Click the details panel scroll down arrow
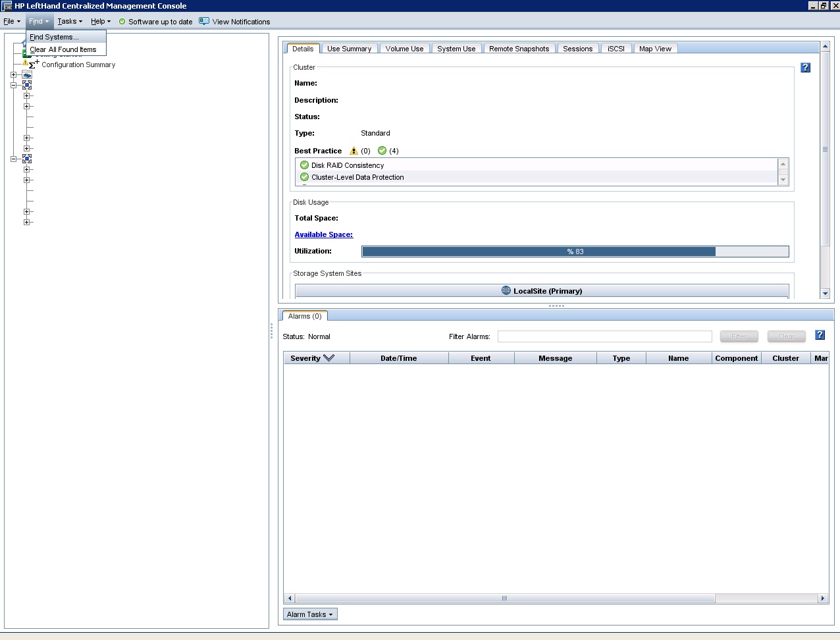 coord(825,294)
